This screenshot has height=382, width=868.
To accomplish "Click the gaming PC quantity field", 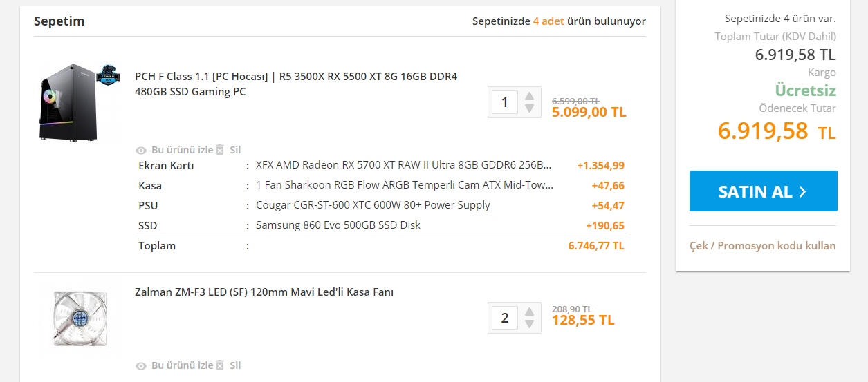I will [505, 102].
